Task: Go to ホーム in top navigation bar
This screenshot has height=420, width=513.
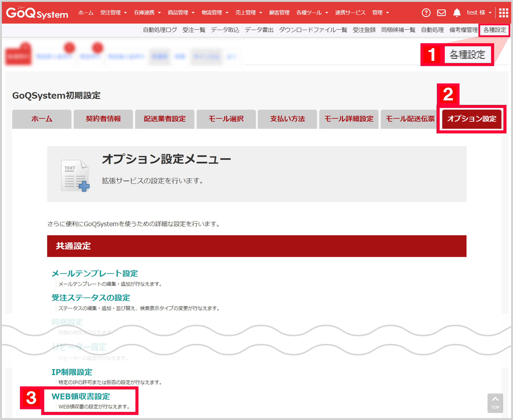Action: [86, 12]
